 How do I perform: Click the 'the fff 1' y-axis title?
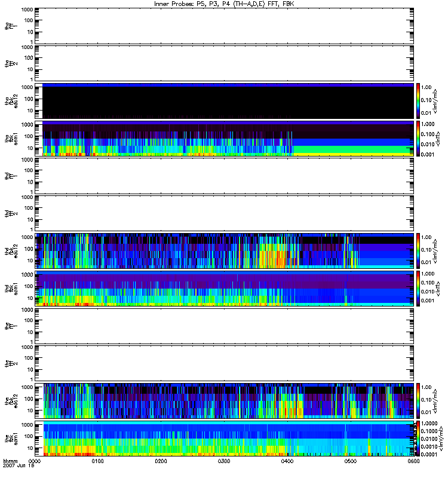(11, 326)
